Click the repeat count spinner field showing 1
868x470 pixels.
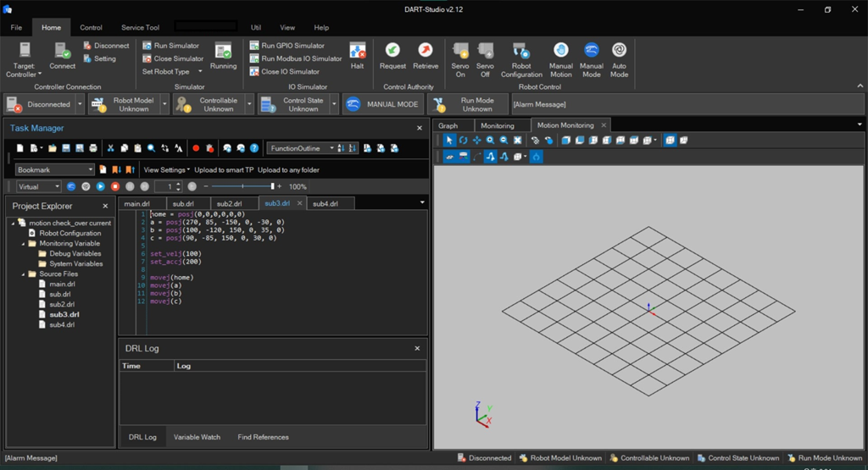[169, 186]
